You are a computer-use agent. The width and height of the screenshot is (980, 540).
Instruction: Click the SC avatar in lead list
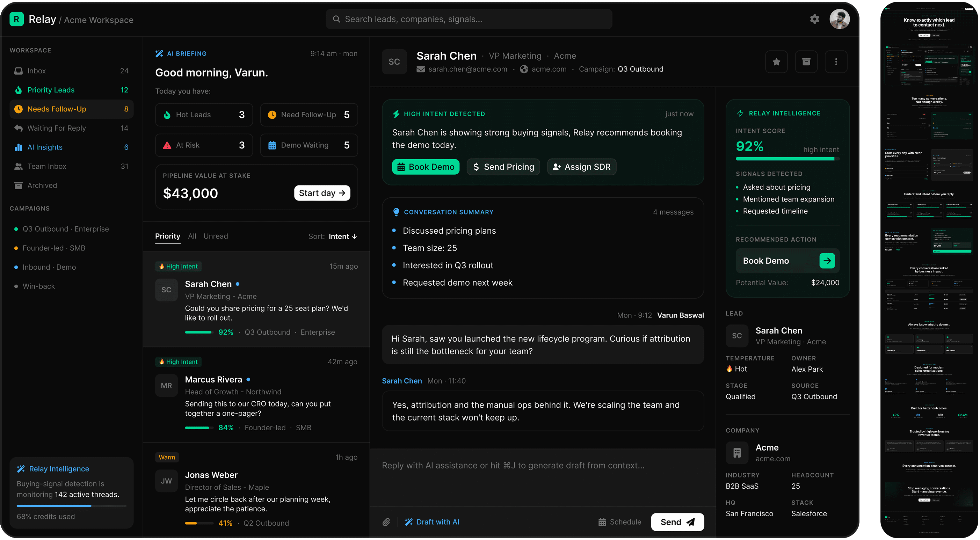coord(166,290)
